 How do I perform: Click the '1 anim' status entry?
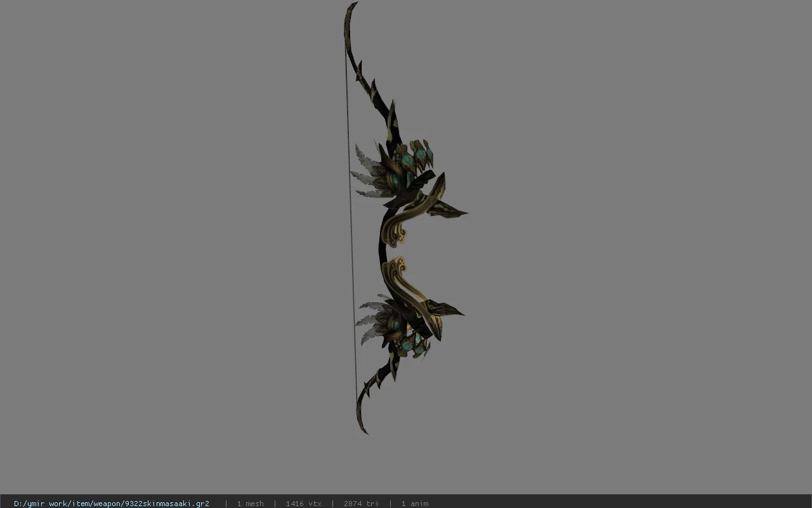(x=415, y=504)
